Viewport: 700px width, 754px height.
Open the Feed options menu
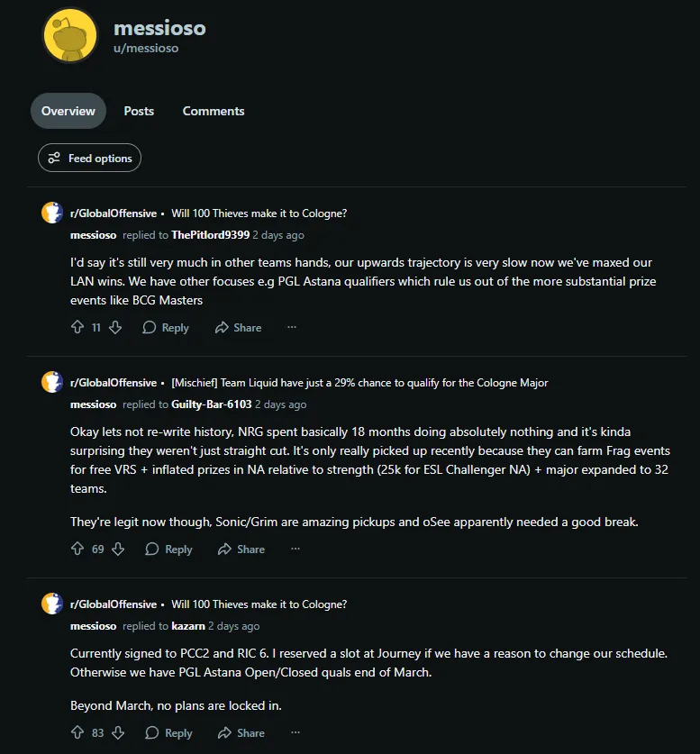(89, 158)
